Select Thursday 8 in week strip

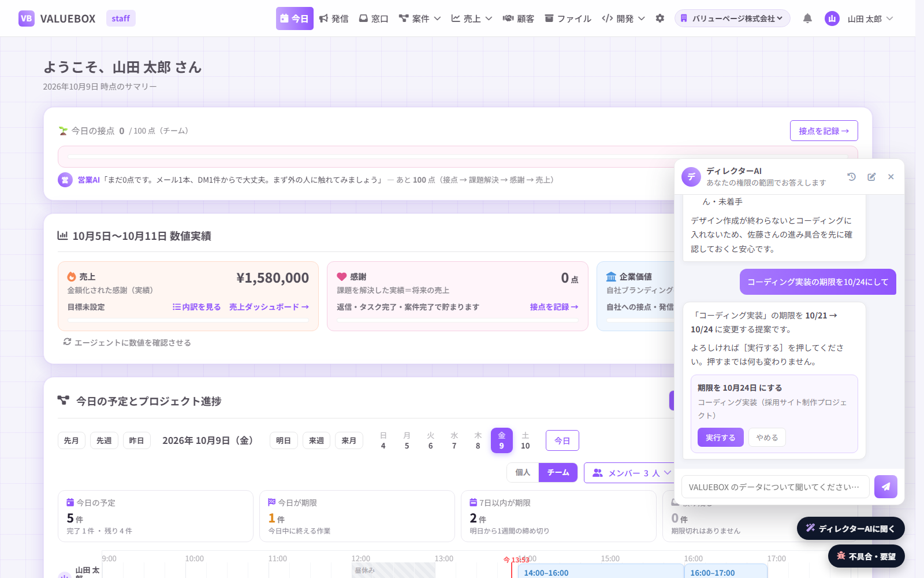pyautogui.click(x=478, y=440)
